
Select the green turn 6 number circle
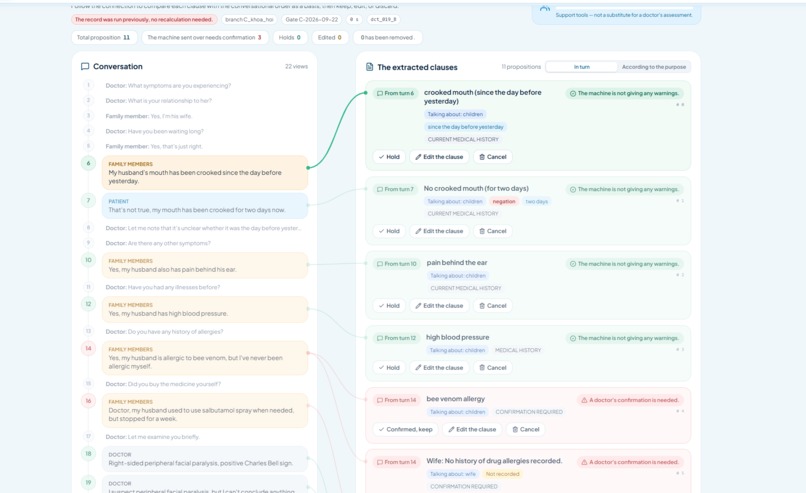[x=88, y=163]
